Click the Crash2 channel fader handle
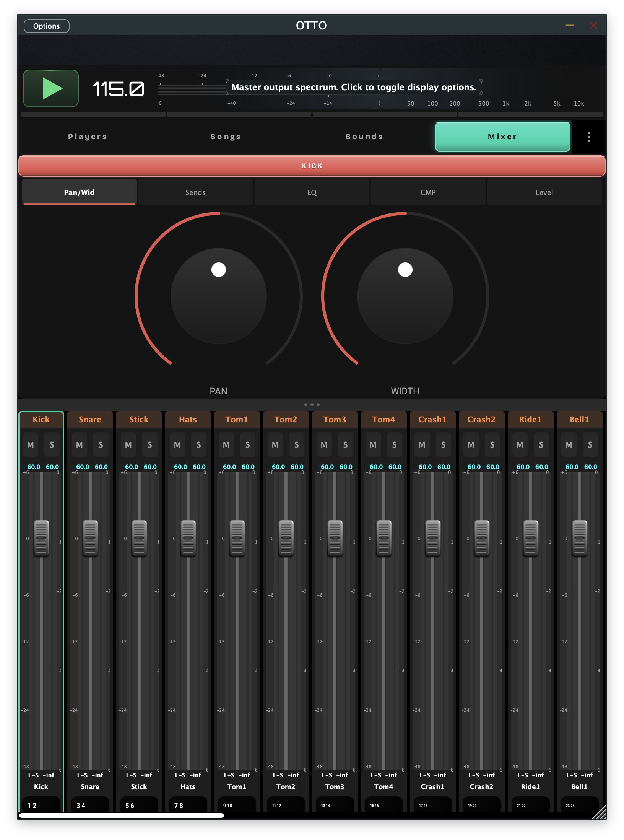 coord(482,538)
